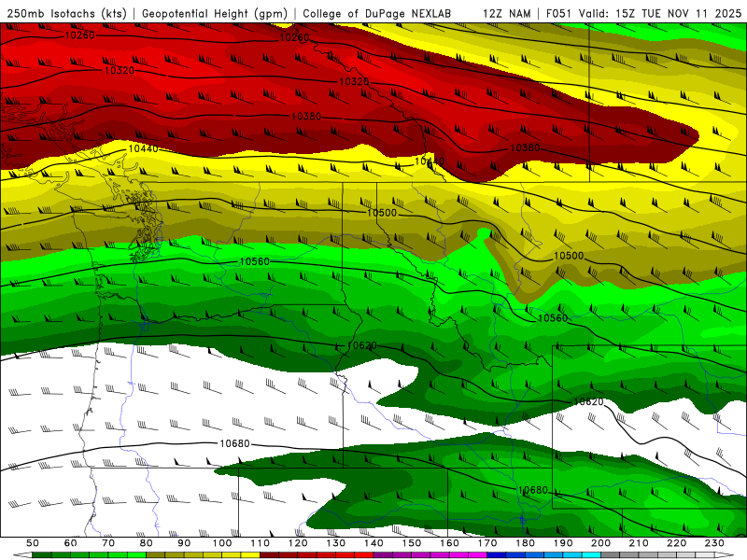Click the 180 value on the color scale
Image resolution: width=747 pixels, height=560 pixels.
pos(526,543)
